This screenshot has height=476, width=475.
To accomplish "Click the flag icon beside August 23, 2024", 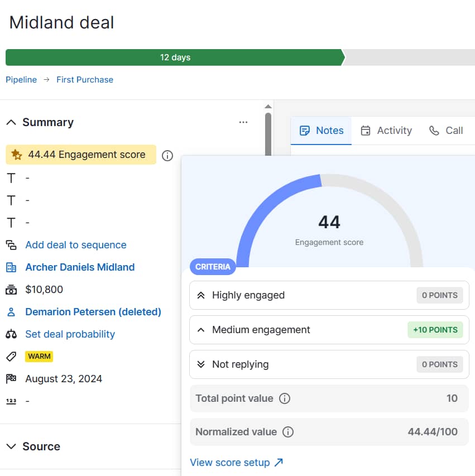I will (12, 379).
